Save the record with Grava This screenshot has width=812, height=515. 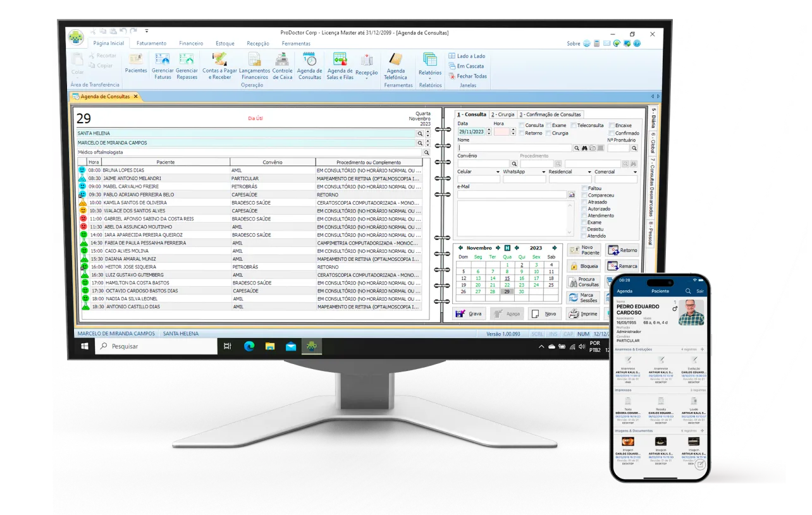471,313
